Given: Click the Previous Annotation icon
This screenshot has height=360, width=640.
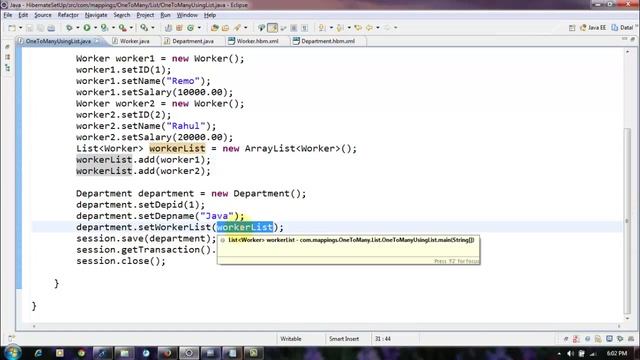Looking at the screenshot, I should tap(340, 28).
